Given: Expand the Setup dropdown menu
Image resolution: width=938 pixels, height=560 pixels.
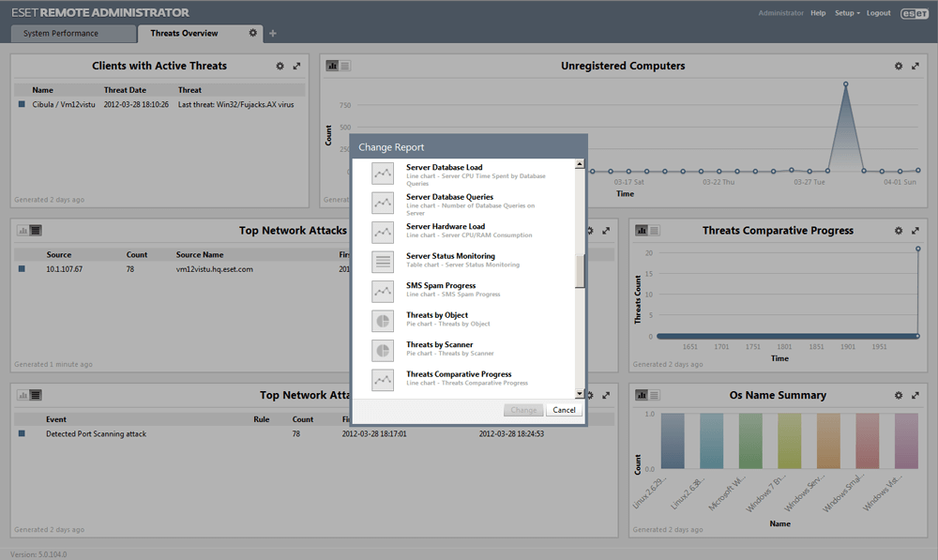Looking at the screenshot, I should pyautogui.click(x=847, y=13).
